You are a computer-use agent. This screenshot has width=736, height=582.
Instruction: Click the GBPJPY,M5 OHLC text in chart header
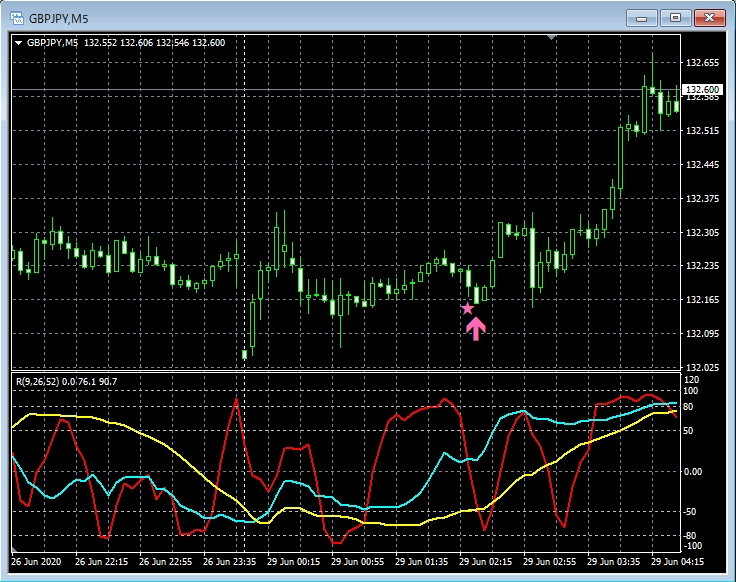[x=126, y=42]
